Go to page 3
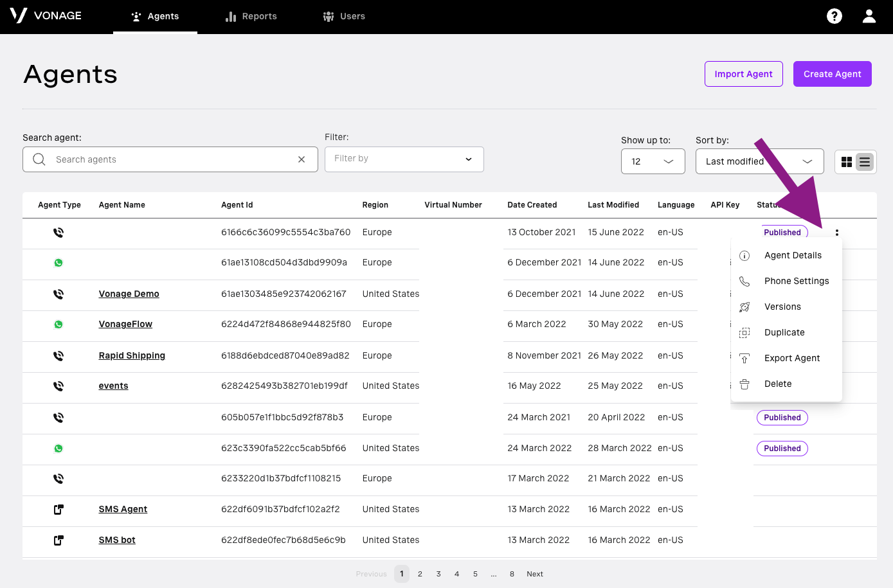893x588 pixels. (x=438, y=574)
